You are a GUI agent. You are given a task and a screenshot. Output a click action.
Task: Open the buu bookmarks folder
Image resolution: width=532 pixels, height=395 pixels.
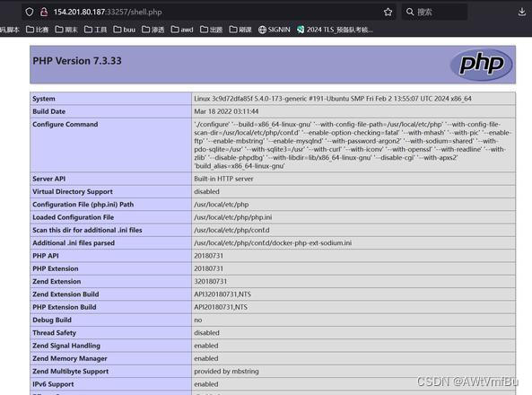124,30
